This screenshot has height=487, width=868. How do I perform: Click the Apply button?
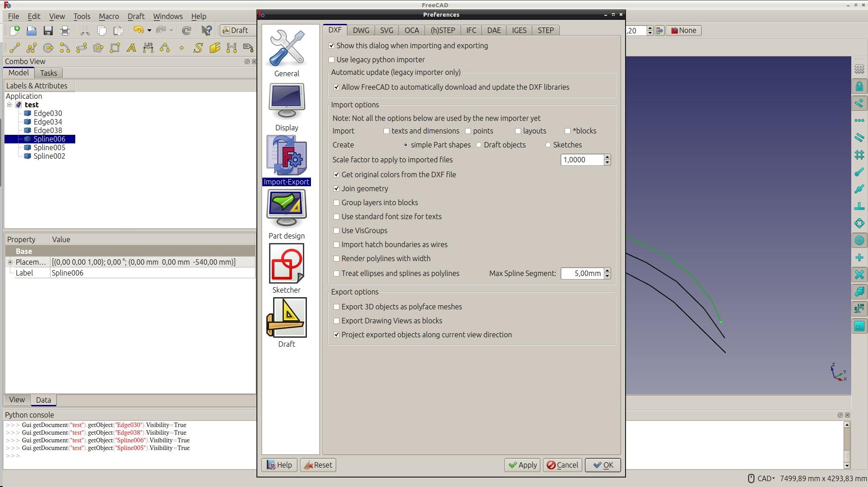[x=522, y=465]
